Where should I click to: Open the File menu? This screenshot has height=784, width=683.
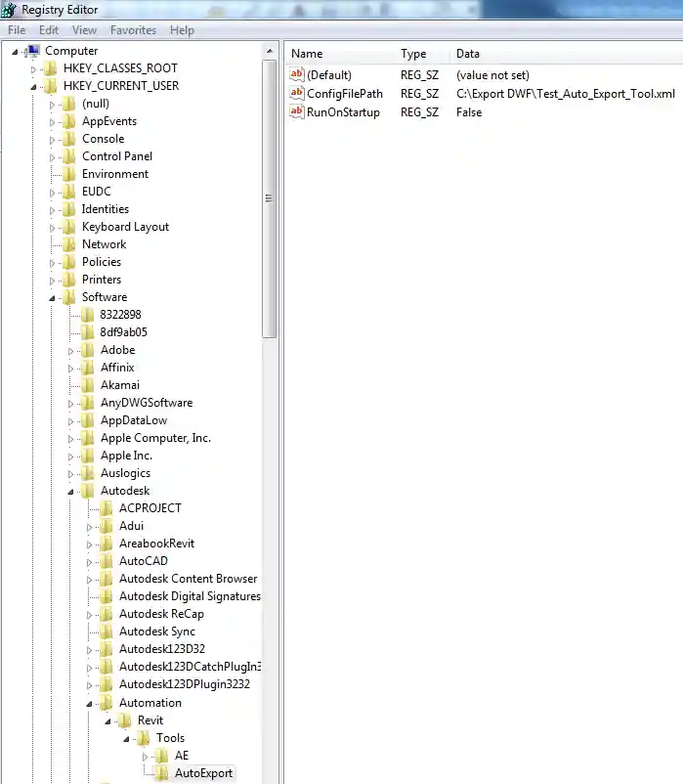[x=17, y=30]
